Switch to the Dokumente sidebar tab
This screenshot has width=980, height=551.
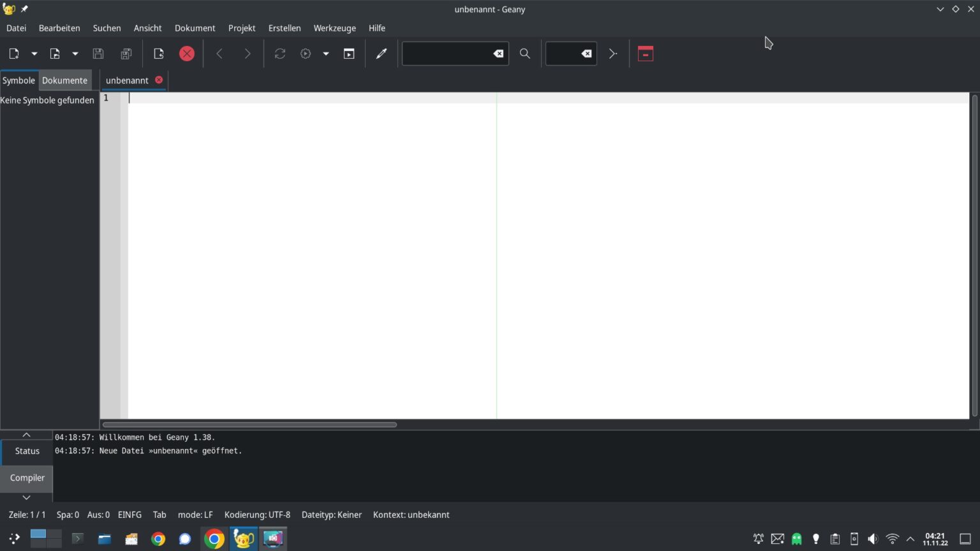click(64, 80)
